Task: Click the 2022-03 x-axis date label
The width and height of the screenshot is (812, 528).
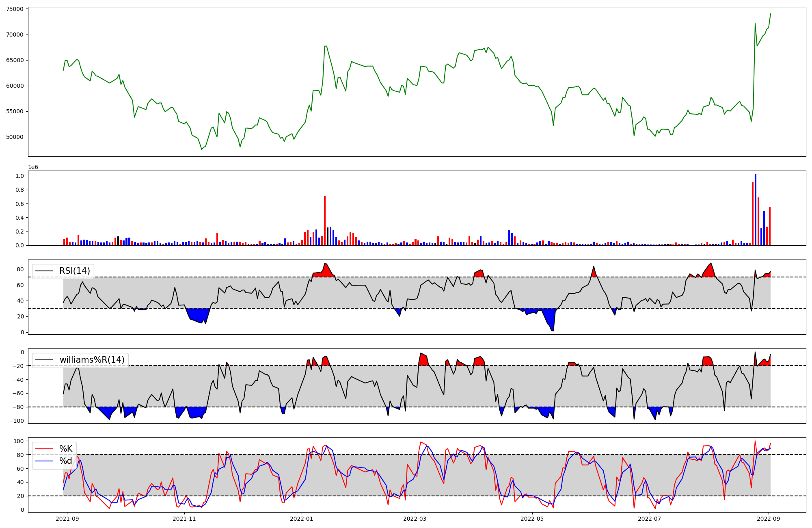Action: (x=415, y=519)
